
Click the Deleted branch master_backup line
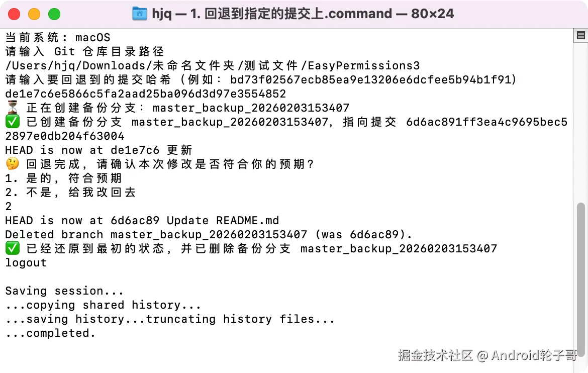coord(209,234)
